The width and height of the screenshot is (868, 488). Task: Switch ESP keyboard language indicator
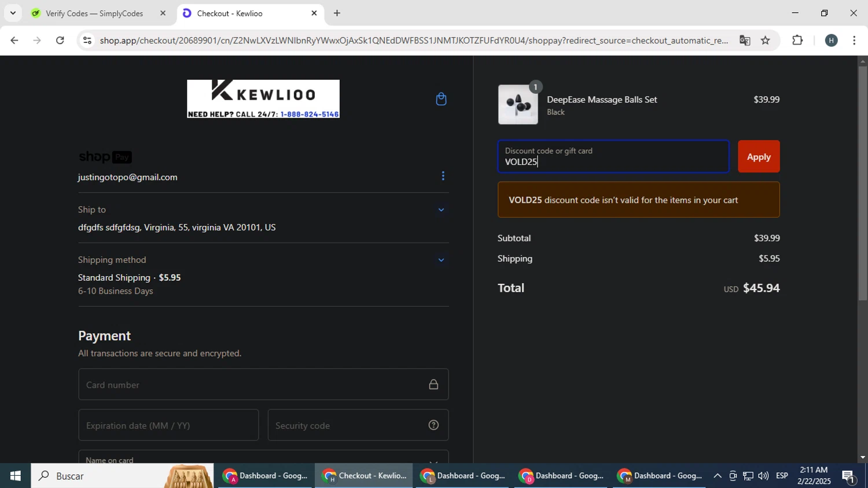pos(782,476)
